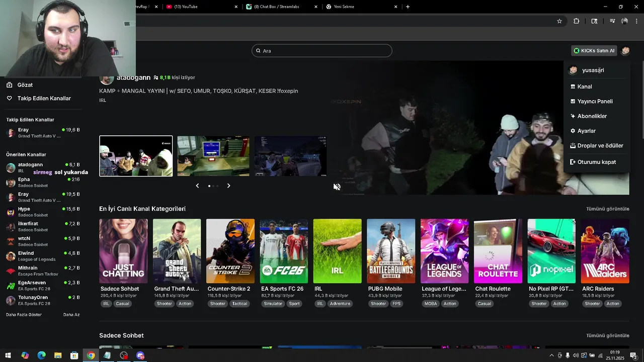Open Epha channel in recommended list

click(x=43, y=182)
